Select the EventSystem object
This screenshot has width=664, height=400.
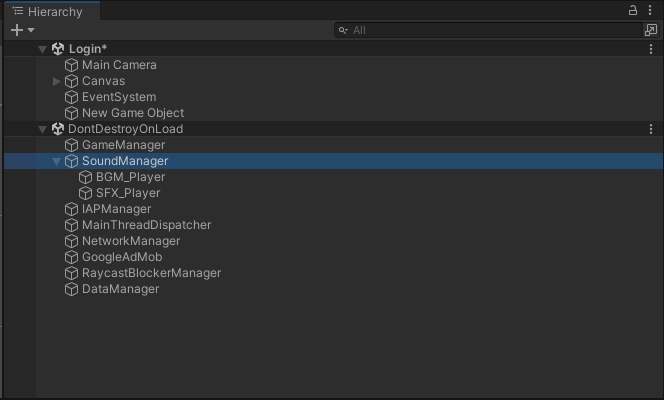click(x=119, y=97)
